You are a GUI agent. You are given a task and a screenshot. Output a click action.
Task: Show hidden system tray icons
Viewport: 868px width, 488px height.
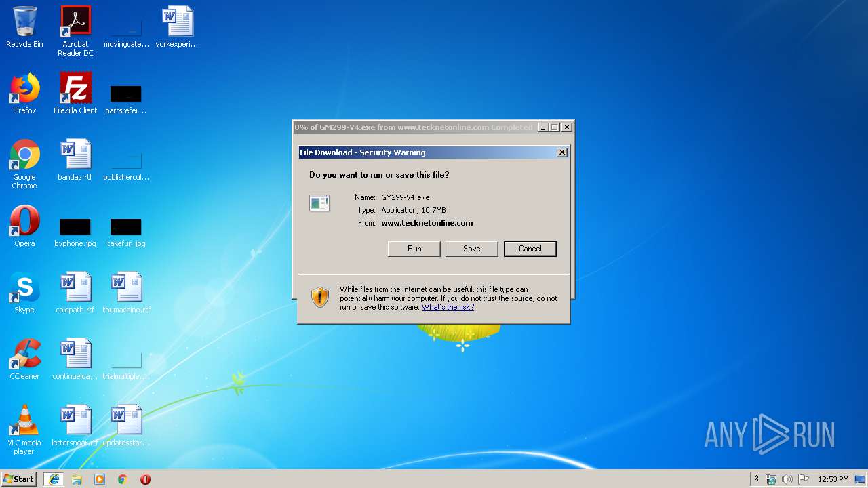click(x=756, y=479)
